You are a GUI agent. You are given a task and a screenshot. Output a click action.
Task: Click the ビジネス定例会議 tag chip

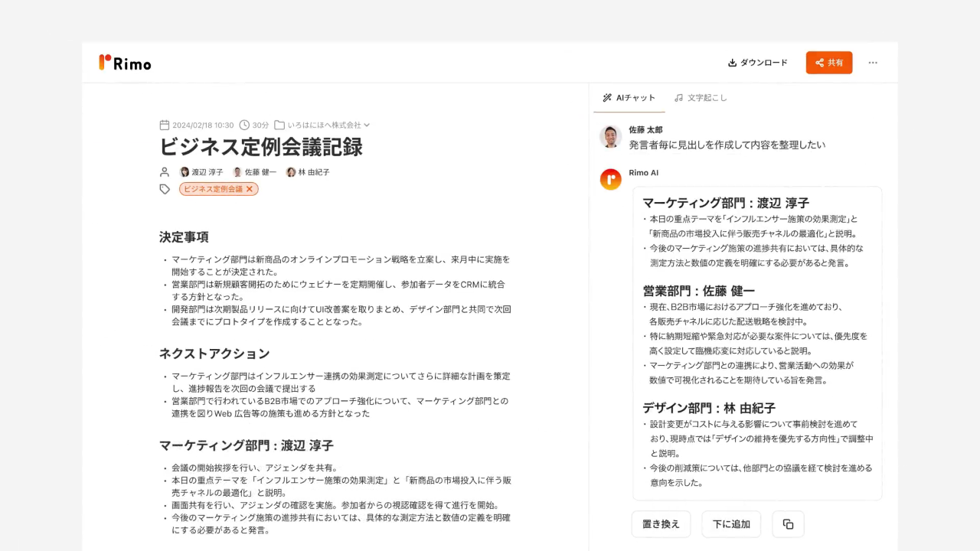219,189
